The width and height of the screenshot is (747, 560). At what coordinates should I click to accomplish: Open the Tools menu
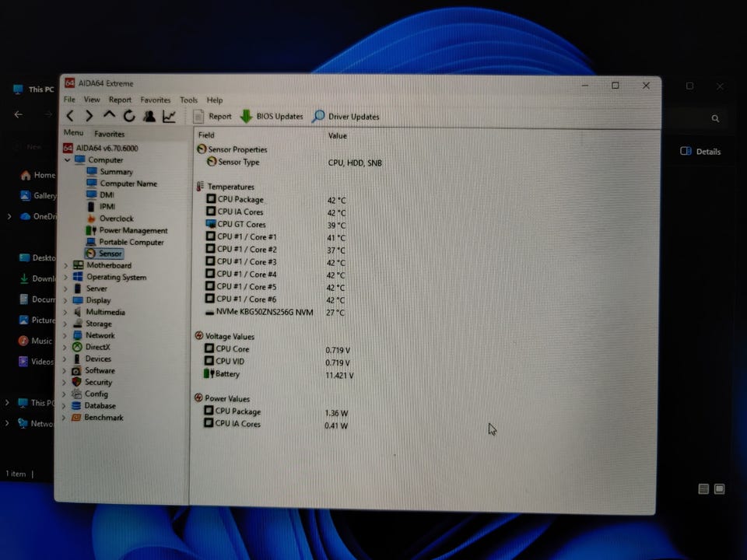[188, 100]
